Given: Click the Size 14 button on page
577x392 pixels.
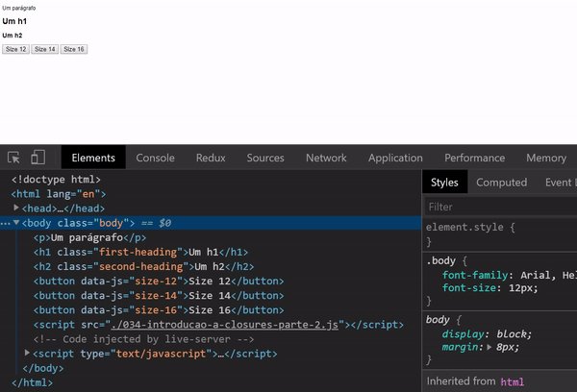Looking at the screenshot, I should pyautogui.click(x=45, y=49).
